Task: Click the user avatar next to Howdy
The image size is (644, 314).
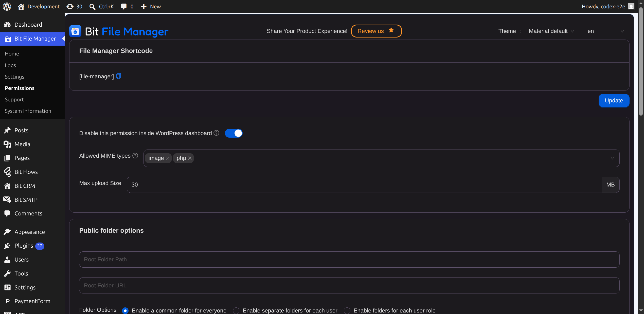Action: 631,6
